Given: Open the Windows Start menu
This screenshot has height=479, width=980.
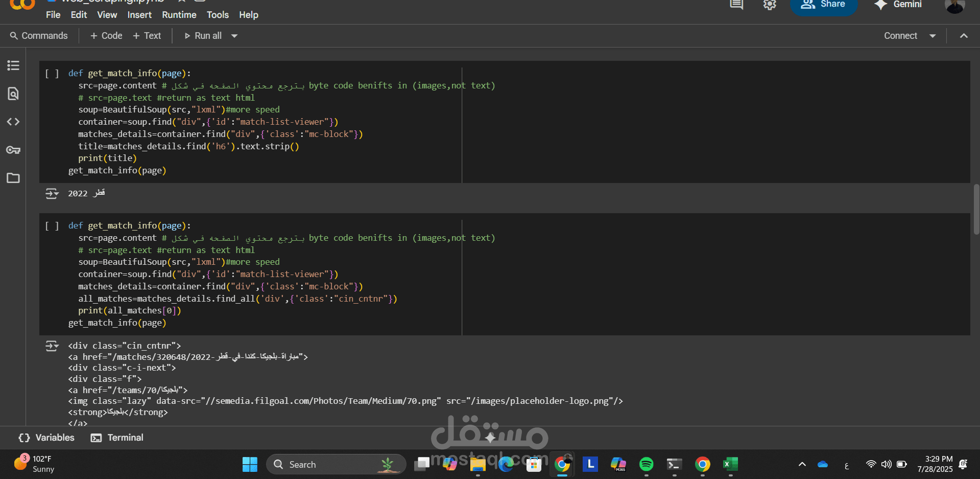Looking at the screenshot, I should (x=250, y=464).
